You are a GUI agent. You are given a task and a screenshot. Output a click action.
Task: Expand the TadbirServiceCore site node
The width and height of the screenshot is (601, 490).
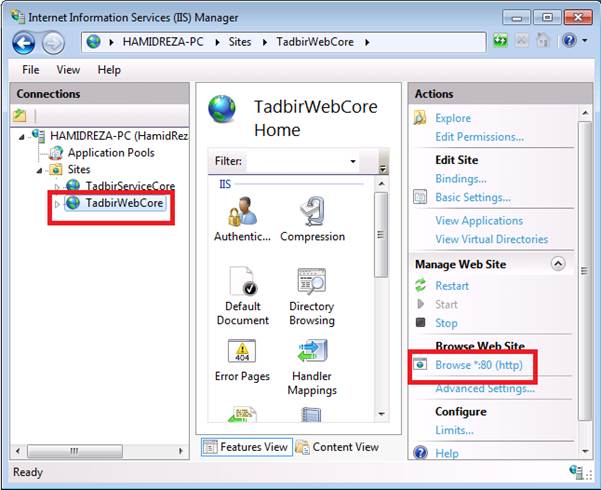coord(57,187)
